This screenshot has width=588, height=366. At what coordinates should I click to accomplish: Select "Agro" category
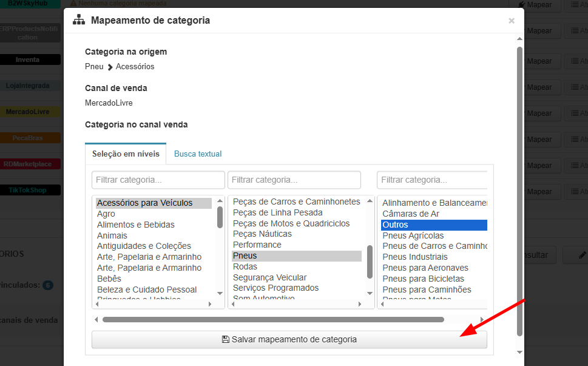tap(106, 214)
